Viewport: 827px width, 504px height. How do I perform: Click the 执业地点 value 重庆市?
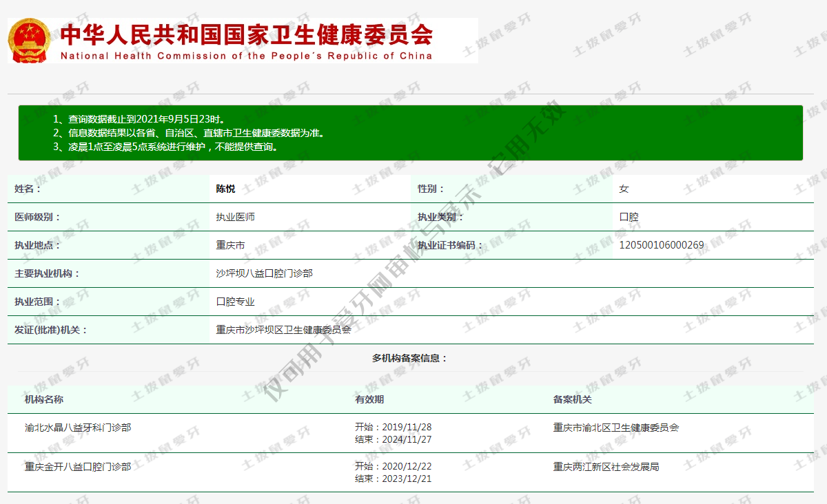pos(230,245)
